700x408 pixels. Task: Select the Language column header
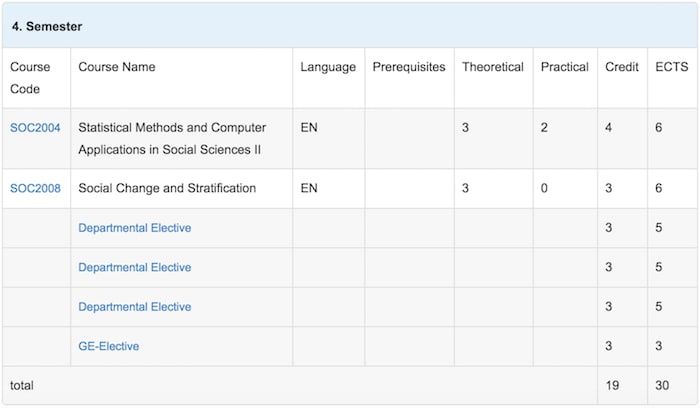point(328,67)
